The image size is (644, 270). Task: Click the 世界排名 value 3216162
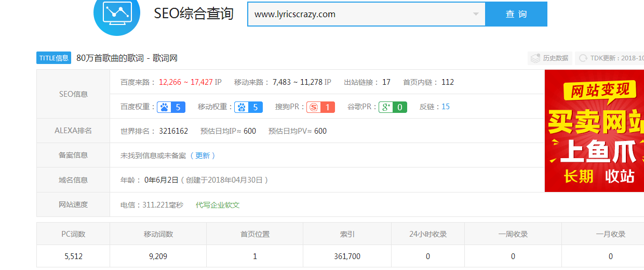click(x=173, y=131)
